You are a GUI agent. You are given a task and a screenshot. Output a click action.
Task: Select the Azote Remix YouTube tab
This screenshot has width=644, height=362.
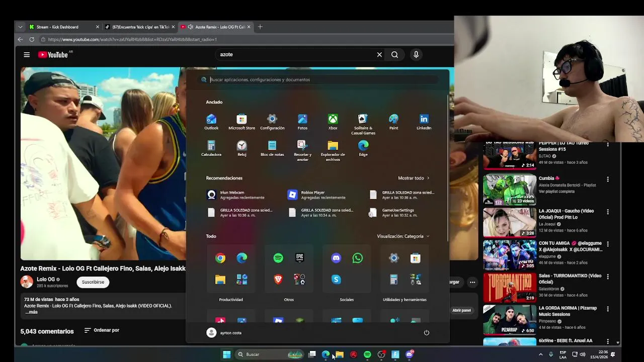coord(215,27)
